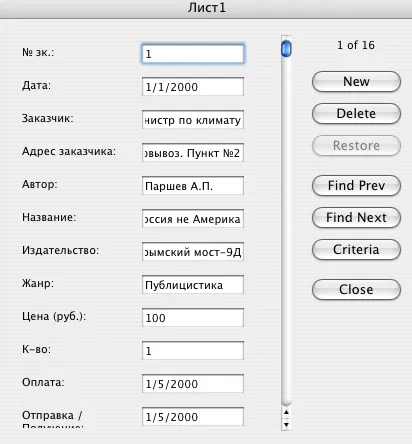
Task: Click the Оплата date field
Action: (x=193, y=384)
